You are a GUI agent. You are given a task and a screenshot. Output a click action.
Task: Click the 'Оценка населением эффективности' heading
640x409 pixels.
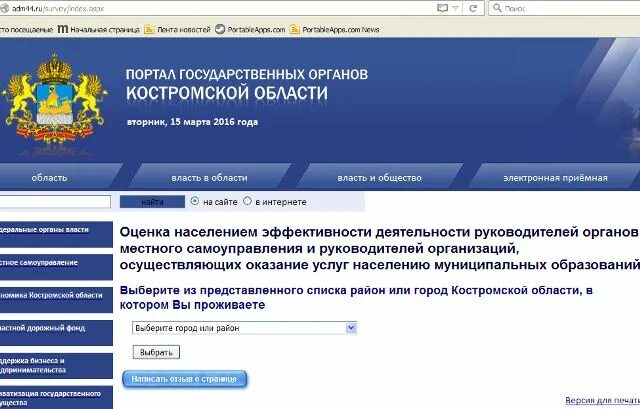380,248
